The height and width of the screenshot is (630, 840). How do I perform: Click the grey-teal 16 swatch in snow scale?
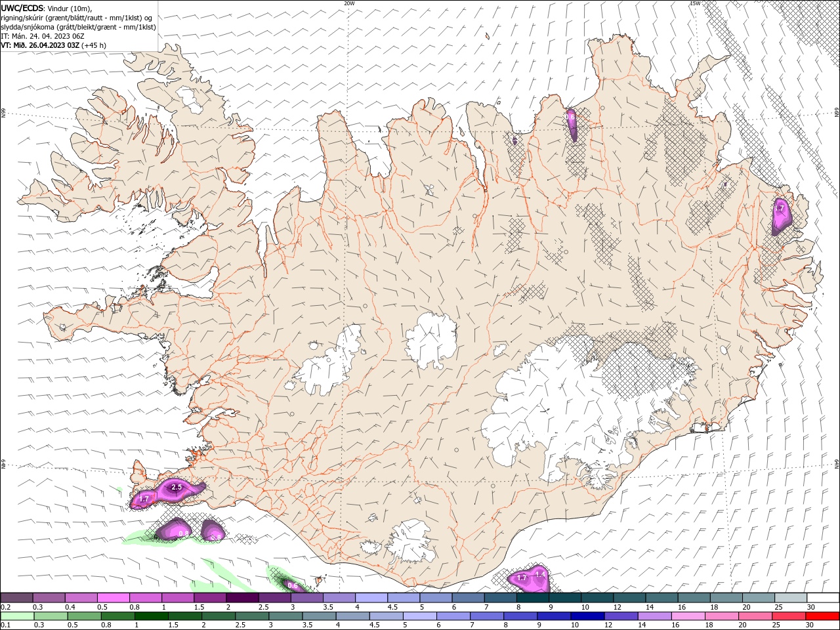point(694,598)
